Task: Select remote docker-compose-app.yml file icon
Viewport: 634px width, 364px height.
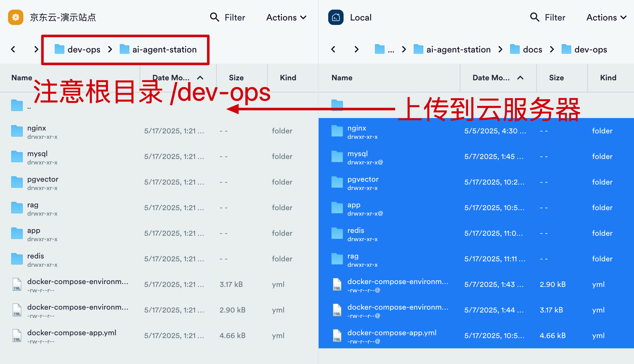Action: (17, 336)
